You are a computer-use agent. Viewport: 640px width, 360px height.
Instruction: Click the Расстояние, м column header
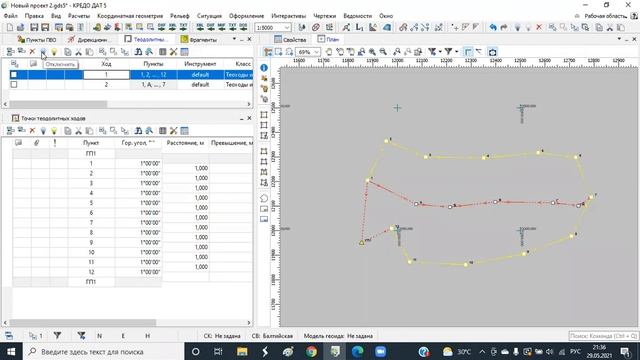(x=185, y=143)
